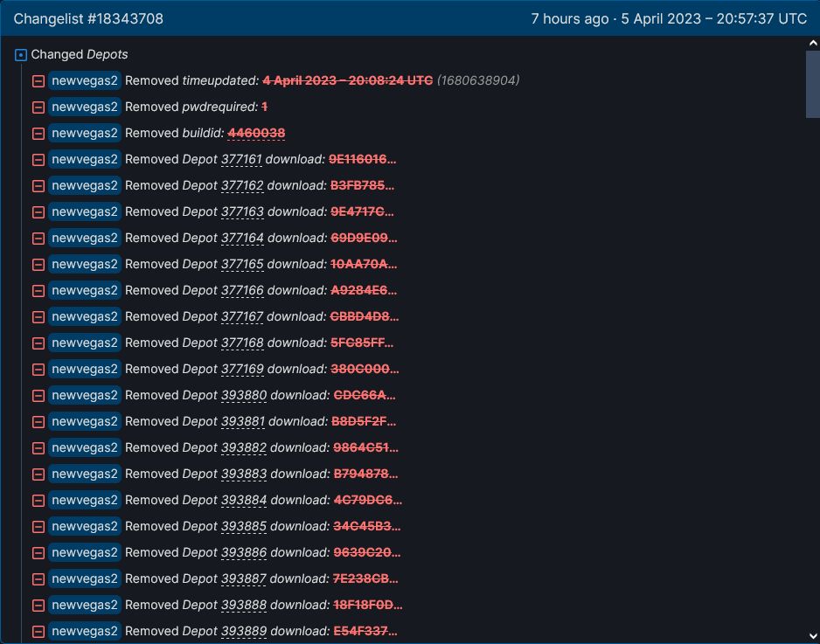Click the 5 April 2023 timestamp

tap(714, 19)
